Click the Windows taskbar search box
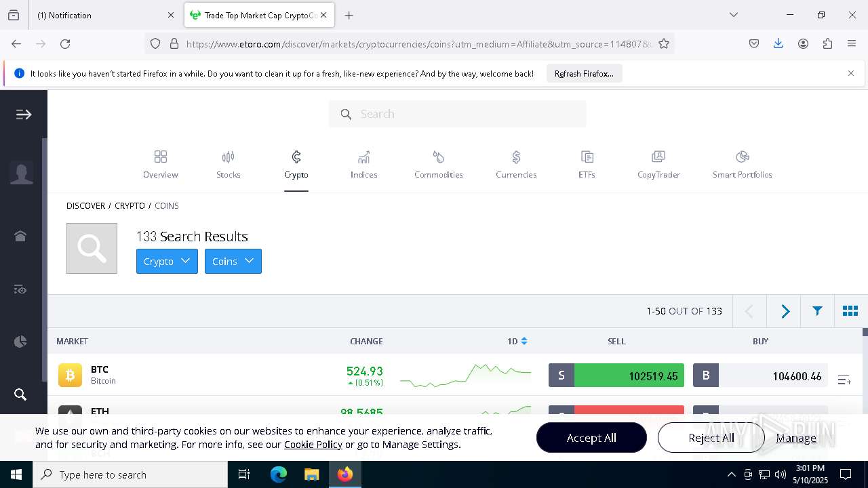The width and height of the screenshot is (868, 488). pyautogui.click(x=130, y=474)
